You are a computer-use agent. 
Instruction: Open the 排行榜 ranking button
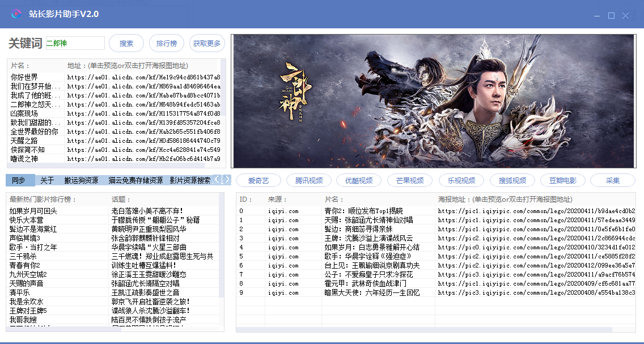(166, 43)
